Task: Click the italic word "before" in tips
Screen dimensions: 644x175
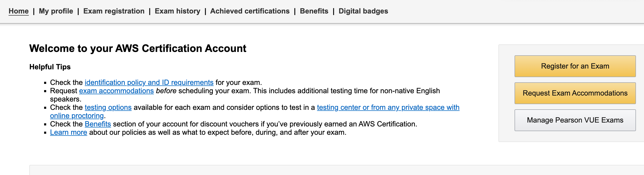Action: 166,91
